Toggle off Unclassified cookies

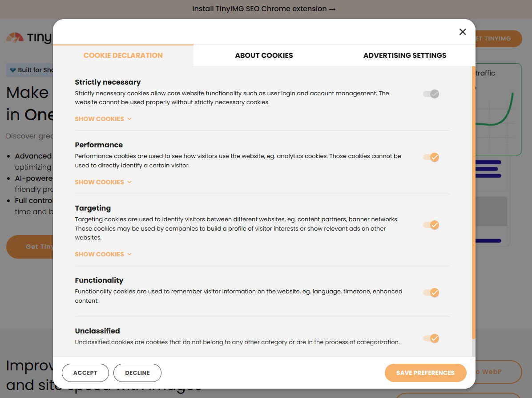click(431, 339)
